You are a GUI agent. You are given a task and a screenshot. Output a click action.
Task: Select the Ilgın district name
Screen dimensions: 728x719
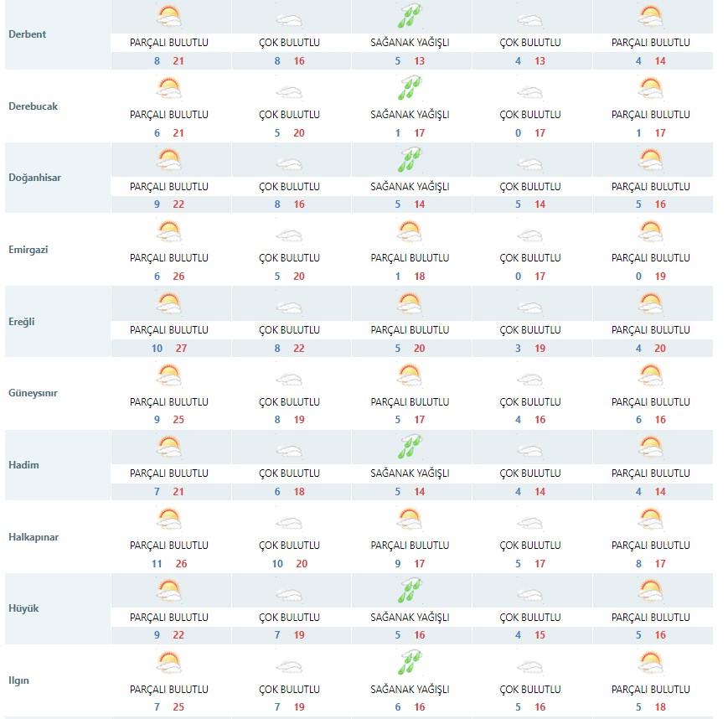[x=18, y=680]
